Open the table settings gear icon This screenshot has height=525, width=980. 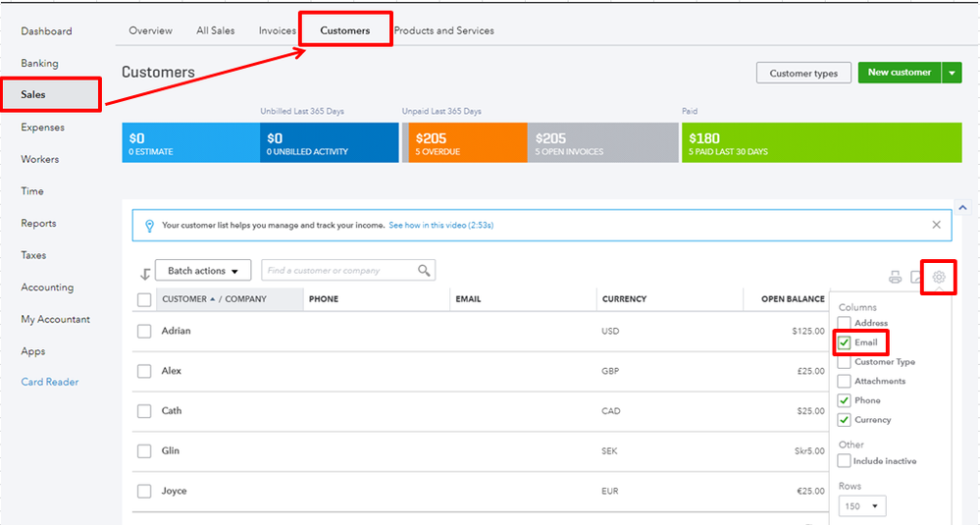(939, 277)
